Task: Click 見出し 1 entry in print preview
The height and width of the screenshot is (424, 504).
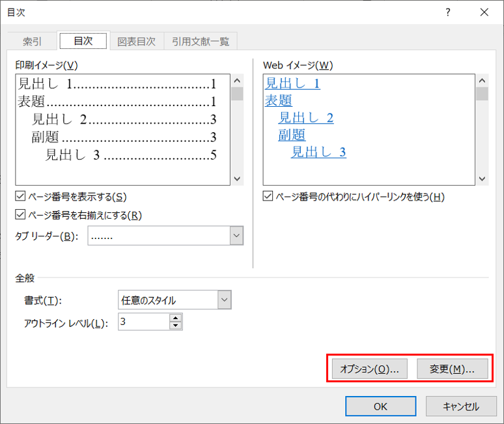Action: (x=117, y=83)
